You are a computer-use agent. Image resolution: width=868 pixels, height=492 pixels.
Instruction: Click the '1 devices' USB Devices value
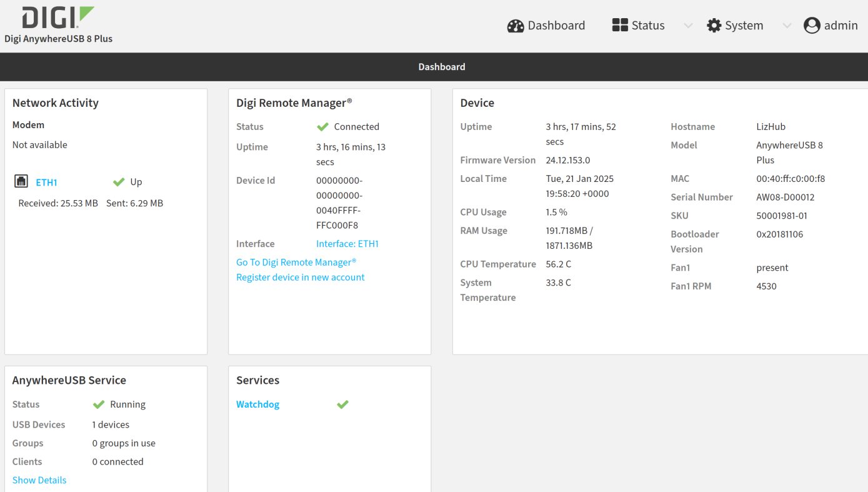(111, 424)
